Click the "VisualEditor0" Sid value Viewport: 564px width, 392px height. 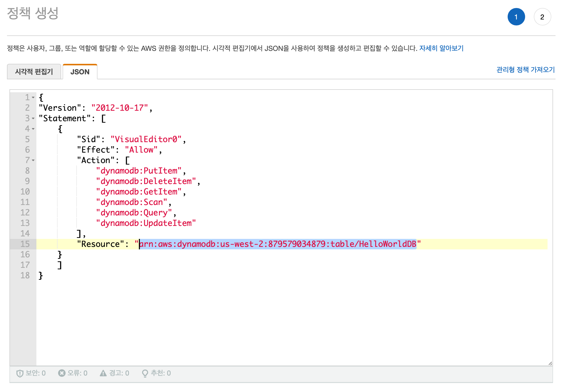tap(146, 139)
